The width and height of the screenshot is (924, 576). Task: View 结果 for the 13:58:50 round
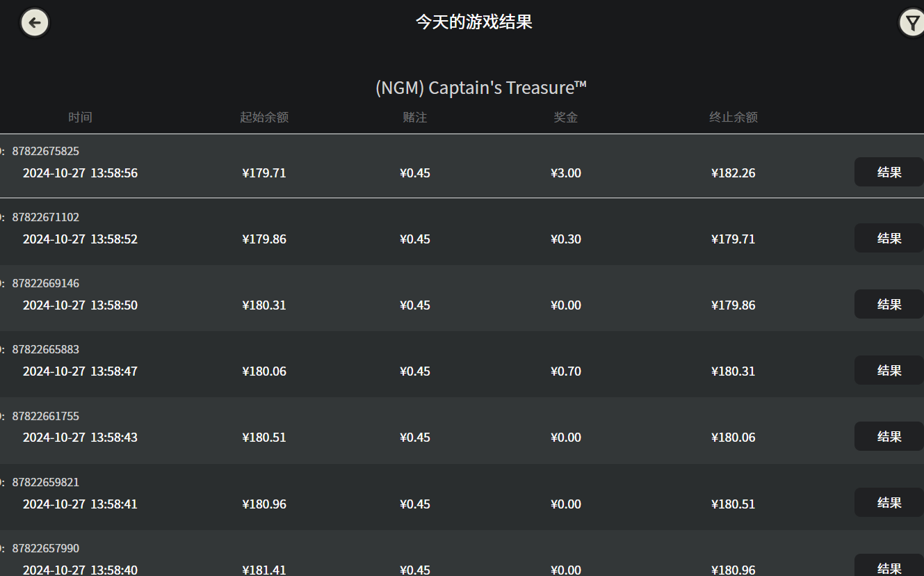(889, 304)
